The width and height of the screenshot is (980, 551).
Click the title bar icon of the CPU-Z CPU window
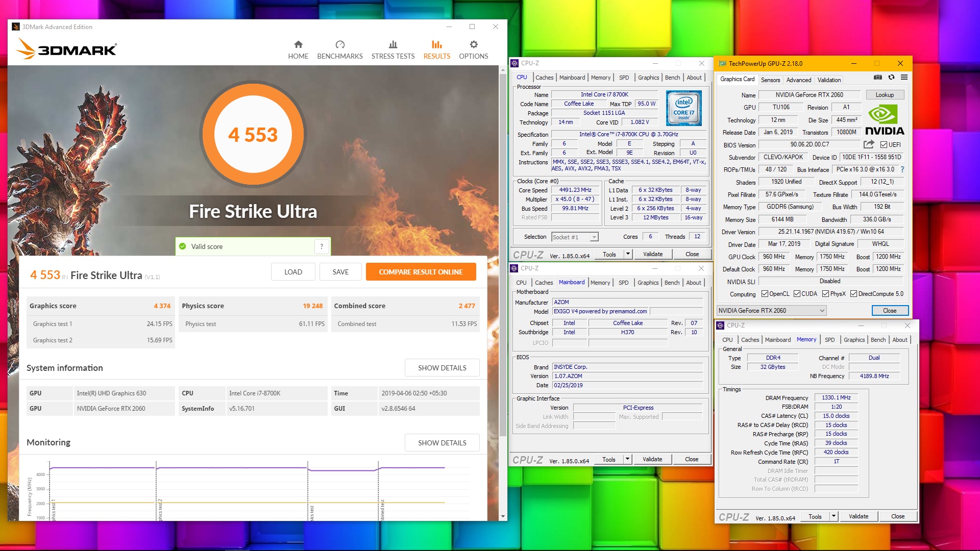(x=514, y=63)
